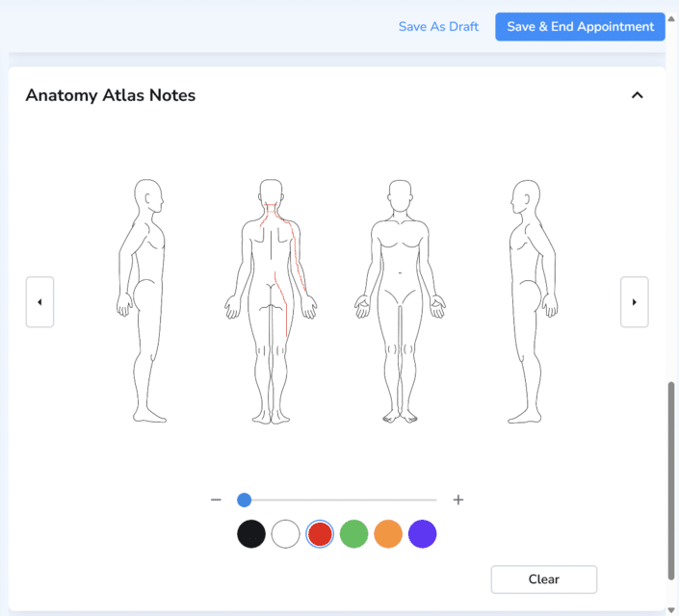Click the front view body figure
Image resolution: width=679 pixels, height=616 pixels.
click(400, 301)
